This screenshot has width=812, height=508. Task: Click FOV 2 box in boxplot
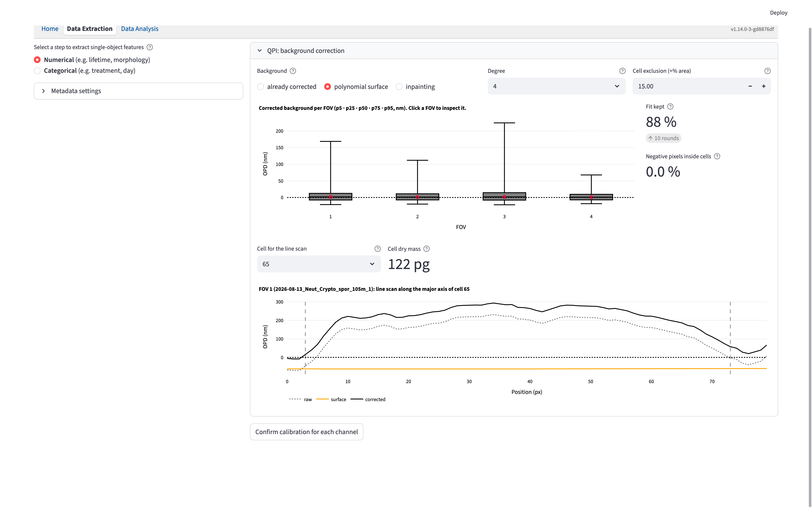(x=417, y=197)
